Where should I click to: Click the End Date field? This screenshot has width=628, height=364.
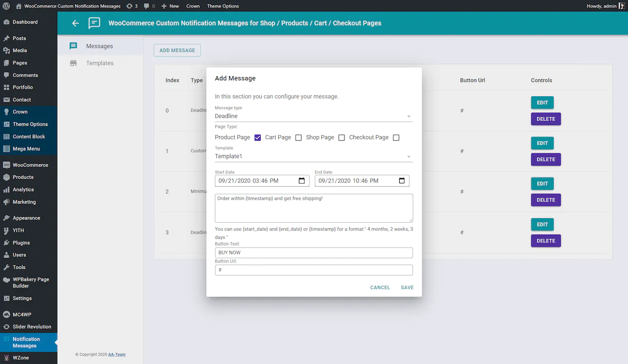click(362, 181)
